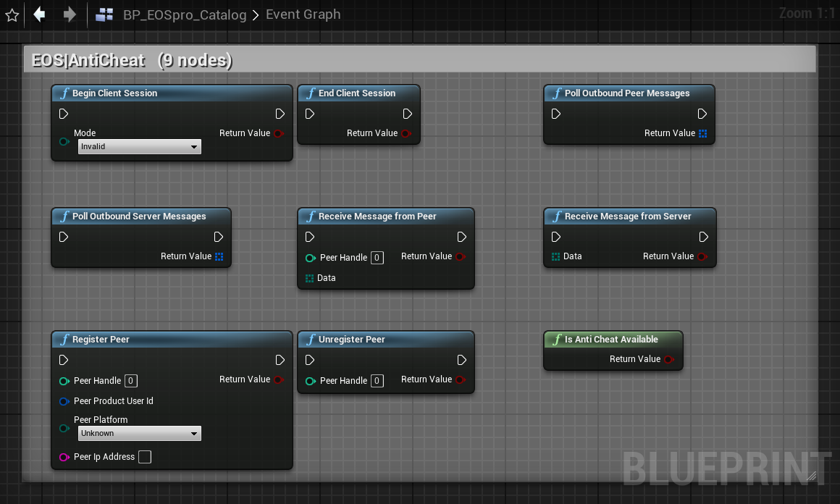840x504 pixels.
Task: Click the blueprint graph icon in breadcrumb
Action: 104,14
